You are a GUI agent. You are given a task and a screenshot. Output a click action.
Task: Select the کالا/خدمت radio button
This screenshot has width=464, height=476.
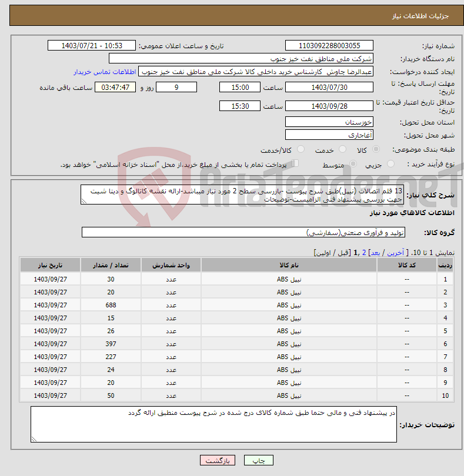(x=301, y=149)
